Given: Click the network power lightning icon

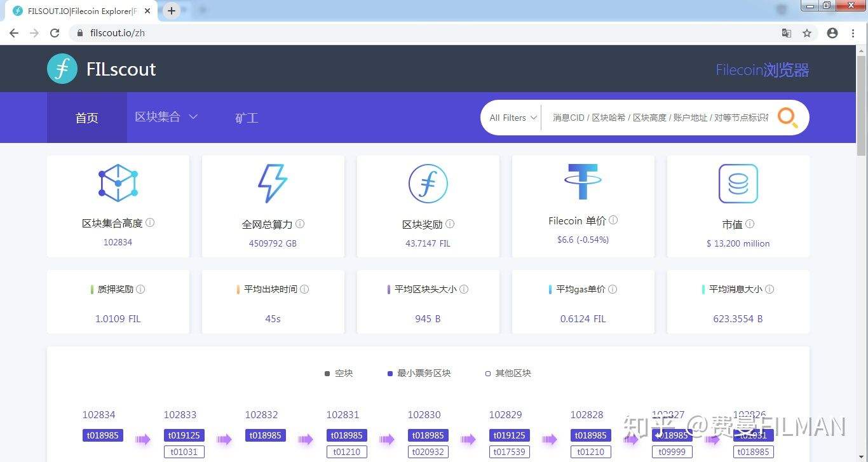Looking at the screenshot, I should click(x=273, y=184).
